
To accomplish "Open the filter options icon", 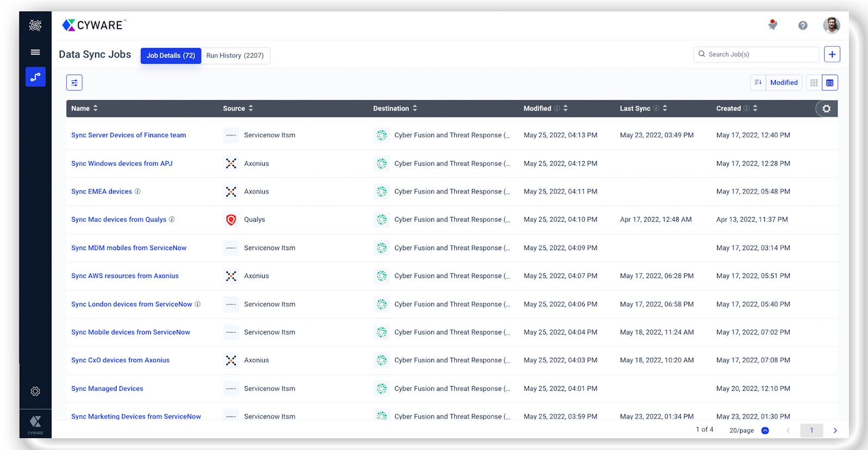I will click(74, 82).
